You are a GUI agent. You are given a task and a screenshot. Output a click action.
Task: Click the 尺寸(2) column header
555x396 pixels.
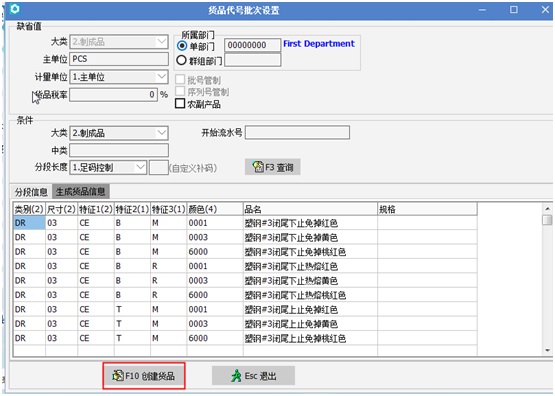[x=61, y=209]
